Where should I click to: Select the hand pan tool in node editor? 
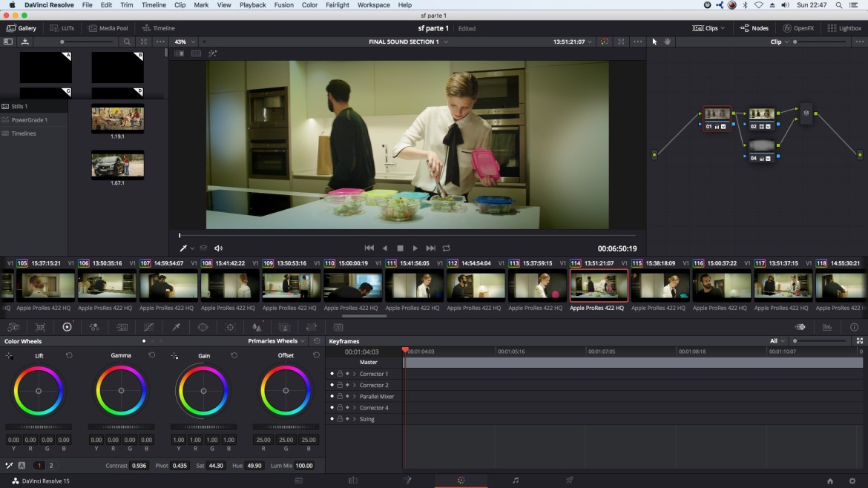tap(667, 42)
